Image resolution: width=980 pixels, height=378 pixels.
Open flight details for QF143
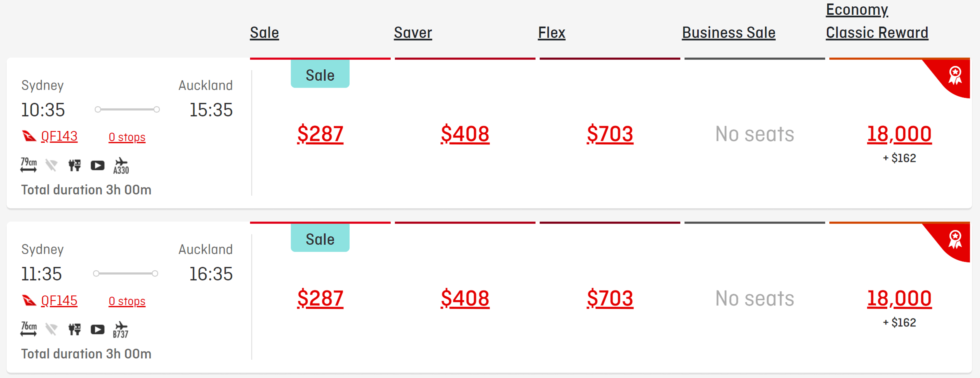(59, 136)
